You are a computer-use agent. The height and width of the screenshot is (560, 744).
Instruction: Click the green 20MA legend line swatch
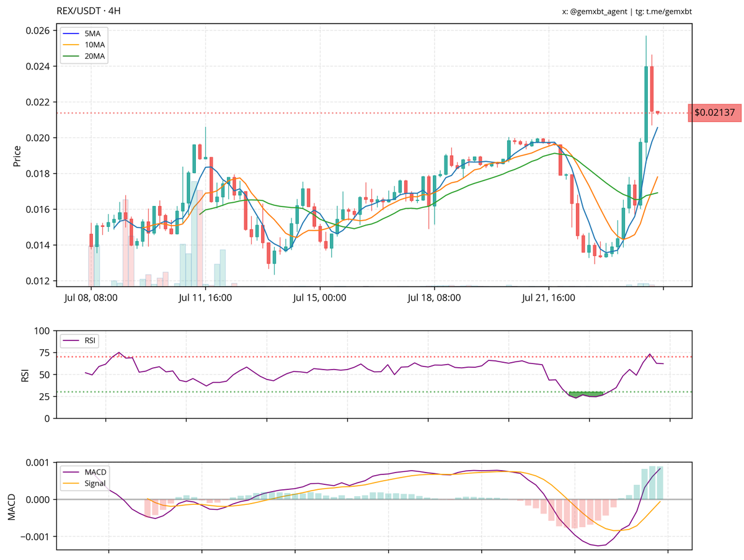click(71, 56)
